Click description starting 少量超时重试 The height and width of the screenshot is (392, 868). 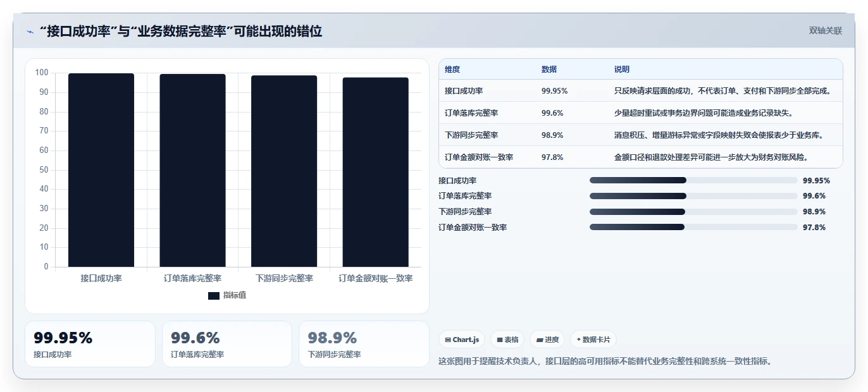(x=703, y=113)
